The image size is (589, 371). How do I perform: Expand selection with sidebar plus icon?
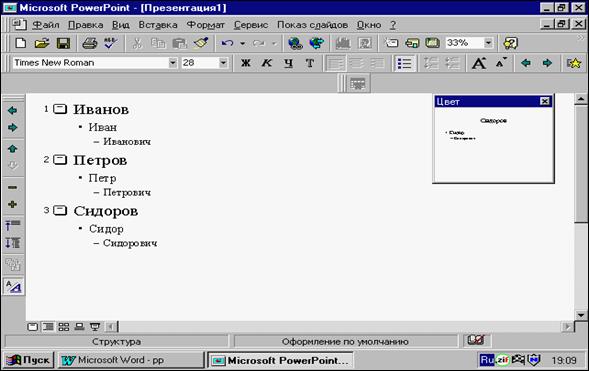(x=12, y=204)
